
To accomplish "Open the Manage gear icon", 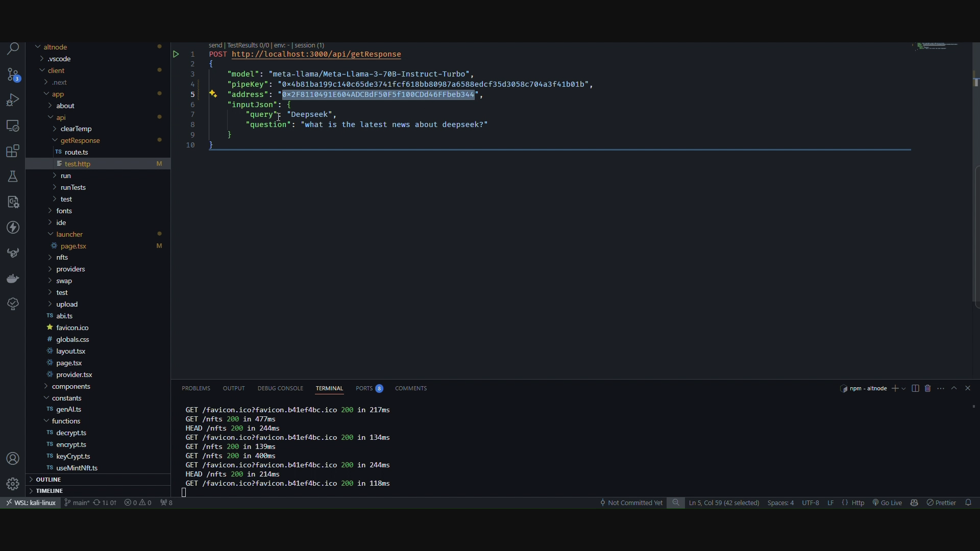I will click(13, 484).
